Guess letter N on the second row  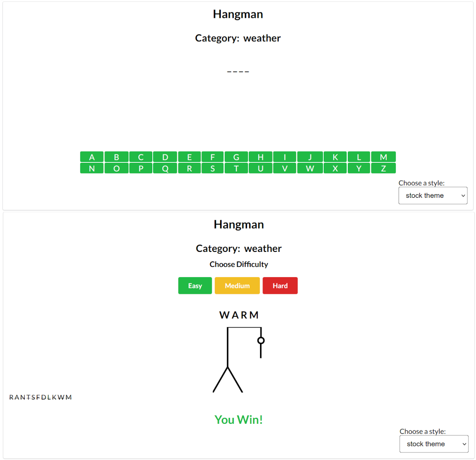(x=92, y=169)
